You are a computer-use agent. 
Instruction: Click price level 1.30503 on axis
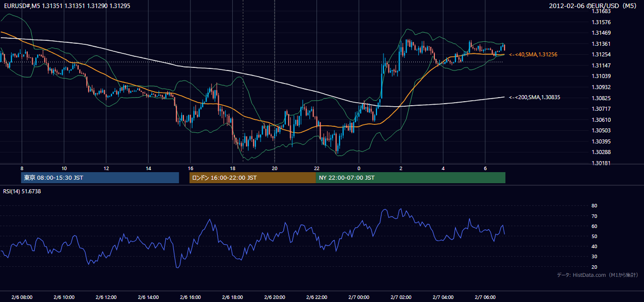tap(602, 130)
